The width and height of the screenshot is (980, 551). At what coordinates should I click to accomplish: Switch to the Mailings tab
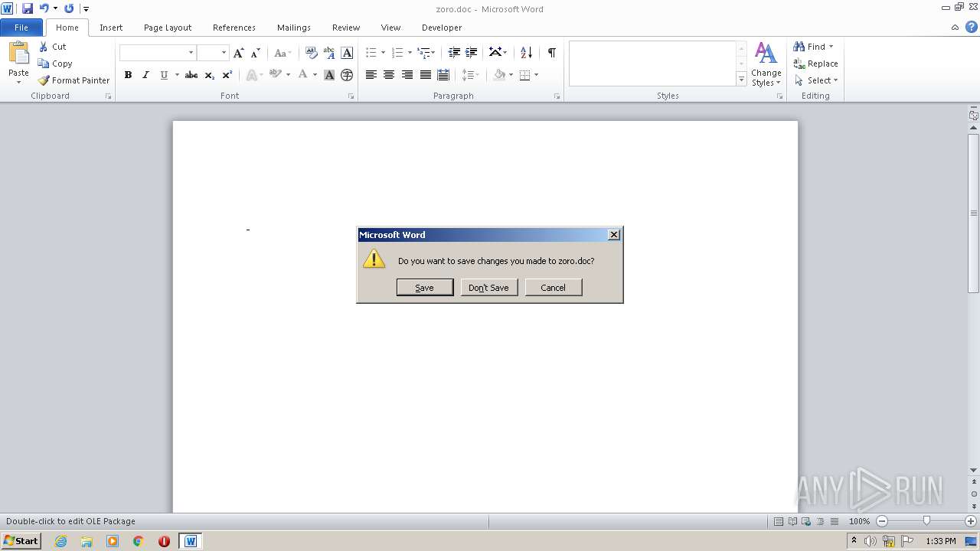(294, 28)
